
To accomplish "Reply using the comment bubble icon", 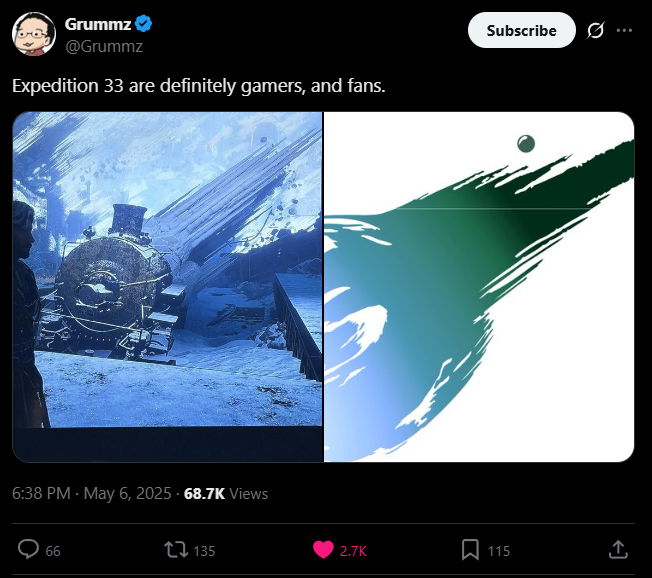I will pos(28,549).
